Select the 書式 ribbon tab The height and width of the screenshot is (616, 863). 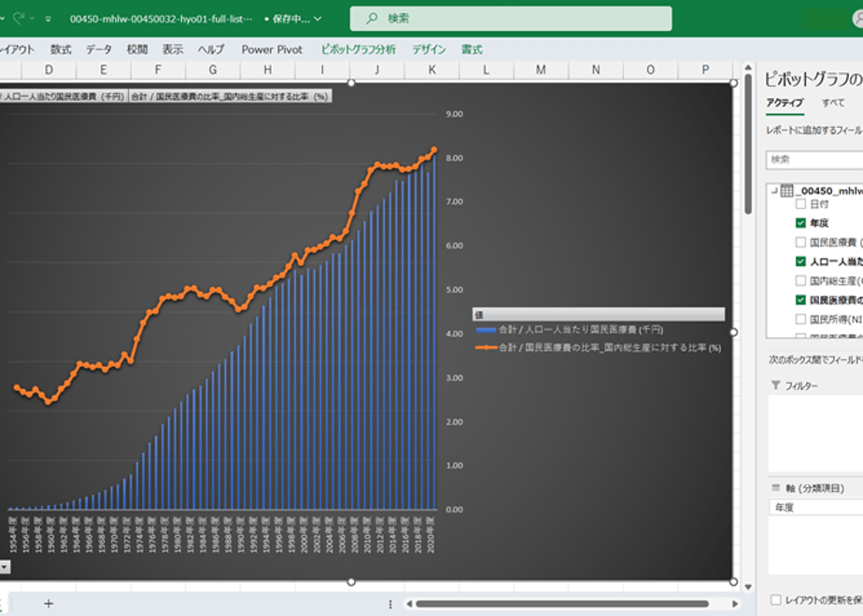pyautogui.click(x=472, y=49)
